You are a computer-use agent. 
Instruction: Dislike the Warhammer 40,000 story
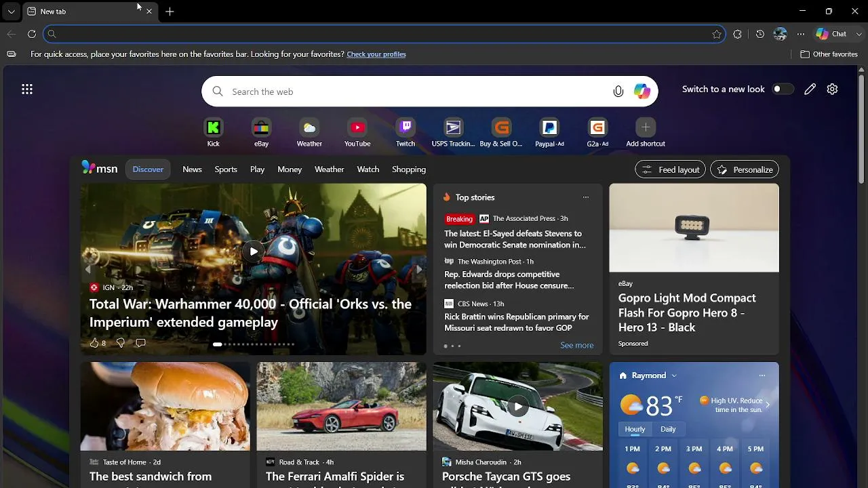[x=121, y=343]
